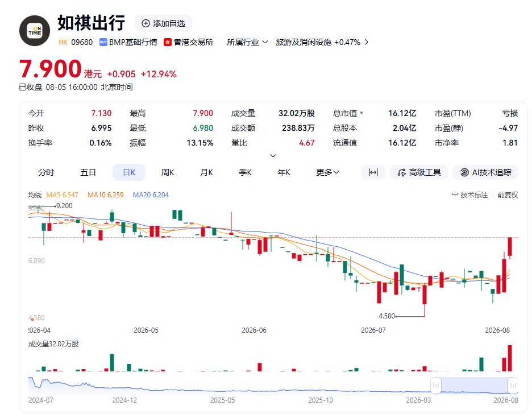Open the 更多 period dropdown
This screenshot has width=532, height=418.
pyautogui.click(x=327, y=172)
